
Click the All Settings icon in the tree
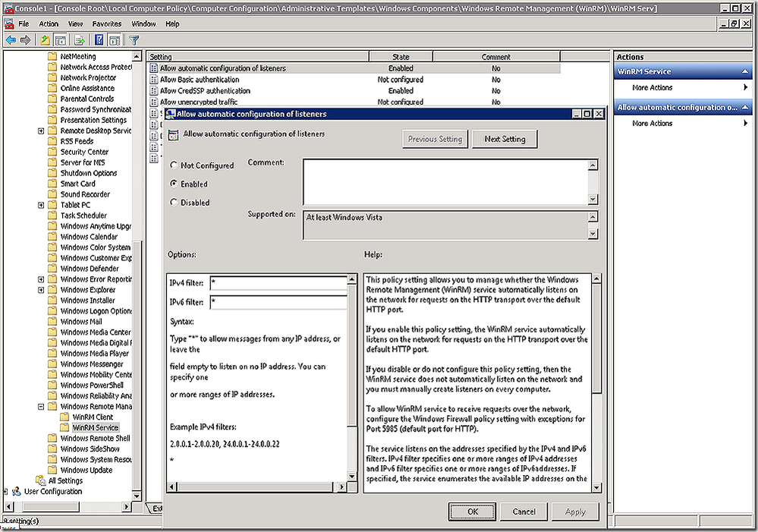coord(41,480)
